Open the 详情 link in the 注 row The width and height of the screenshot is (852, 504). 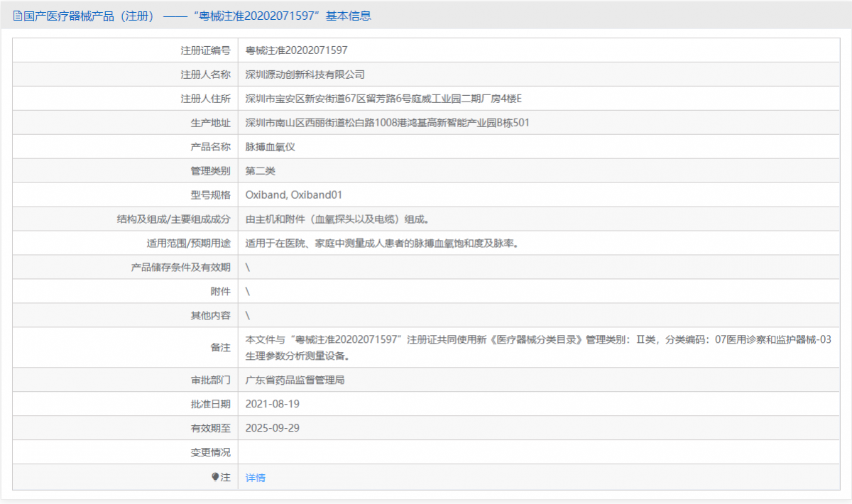tap(254, 476)
